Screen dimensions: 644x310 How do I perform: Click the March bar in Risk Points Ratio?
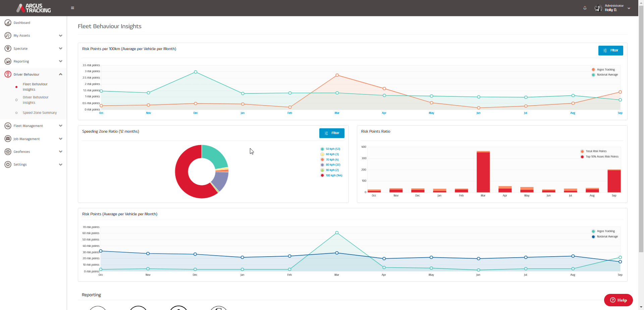click(x=483, y=172)
